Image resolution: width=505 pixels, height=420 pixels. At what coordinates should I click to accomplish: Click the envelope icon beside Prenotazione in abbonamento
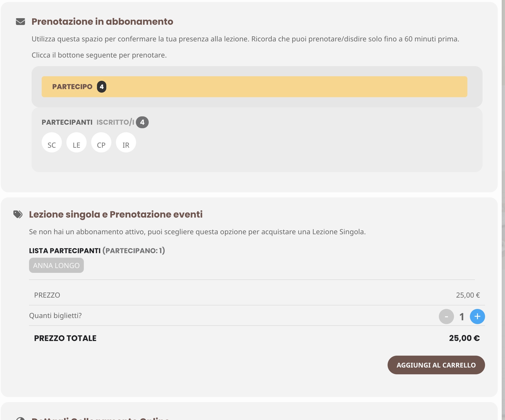20,22
